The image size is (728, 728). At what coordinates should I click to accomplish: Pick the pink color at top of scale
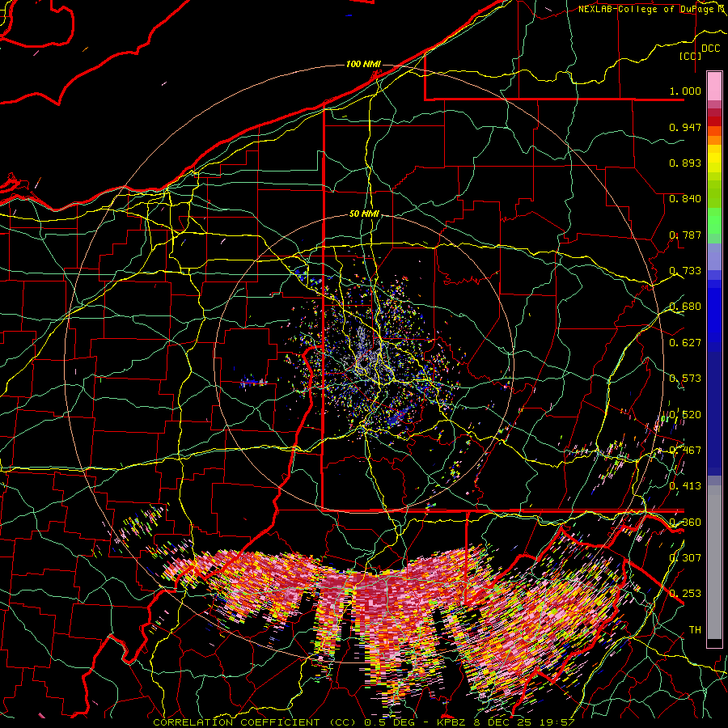(x=714, y=86)
